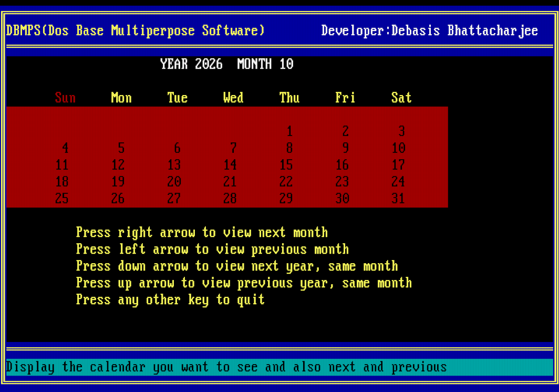The height and width of the screenshot is (392, 559).
Task: Click date 12 in the calendar
Action: pyautogui.click(x=118, y=165)
